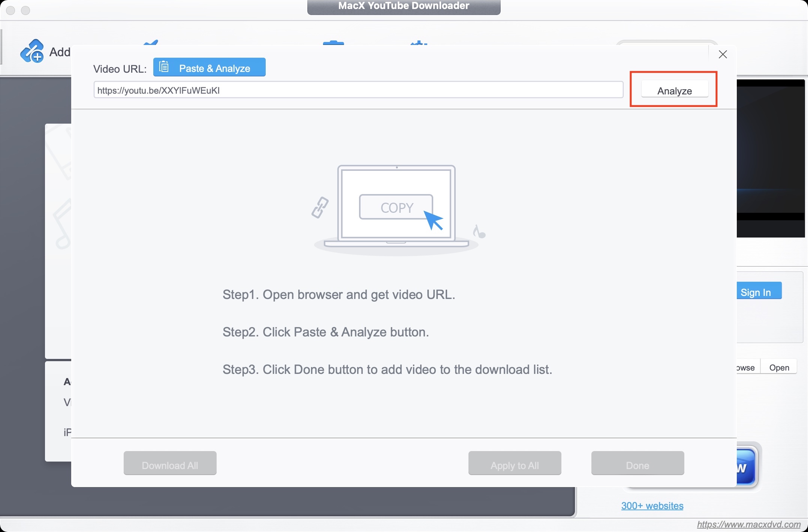Viewport: 808px width, 532px height.
Task: Click inside the Video URL text field
Action: click(x=358, y=90)
